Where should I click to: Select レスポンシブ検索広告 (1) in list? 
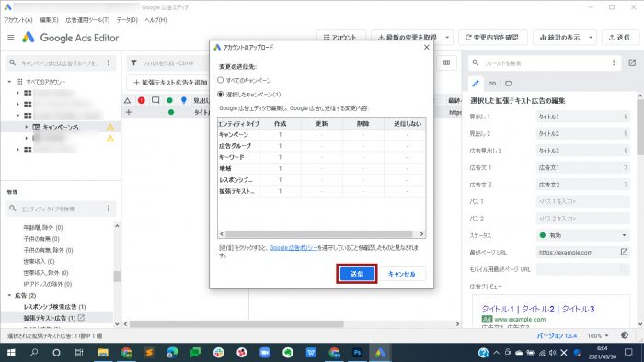[x=54, y=307]
